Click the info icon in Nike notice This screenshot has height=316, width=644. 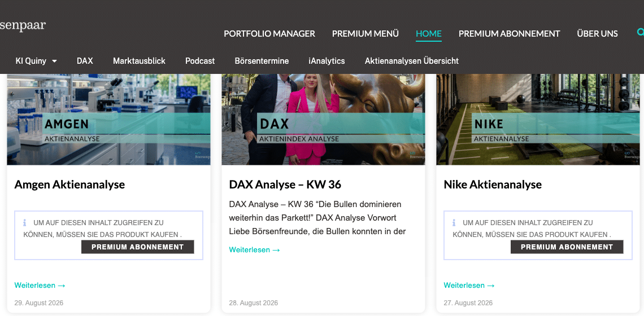pyautogui.click(x=454, y=223)
